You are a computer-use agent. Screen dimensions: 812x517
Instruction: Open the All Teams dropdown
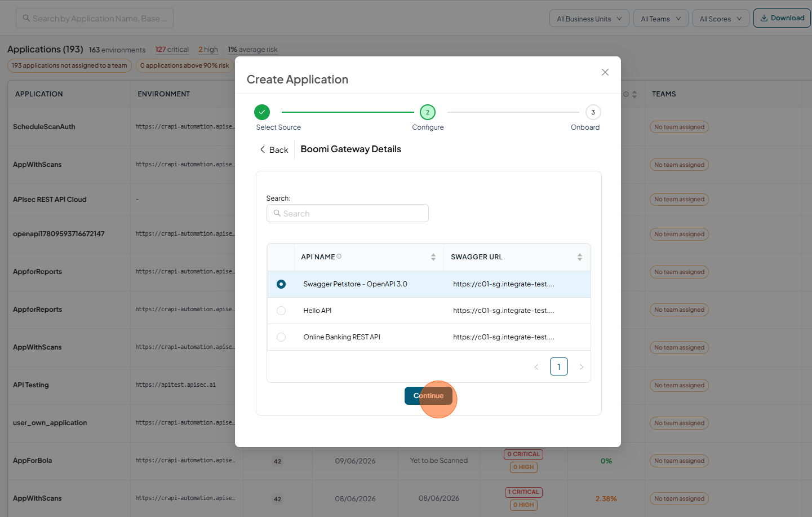pos(660,19)
